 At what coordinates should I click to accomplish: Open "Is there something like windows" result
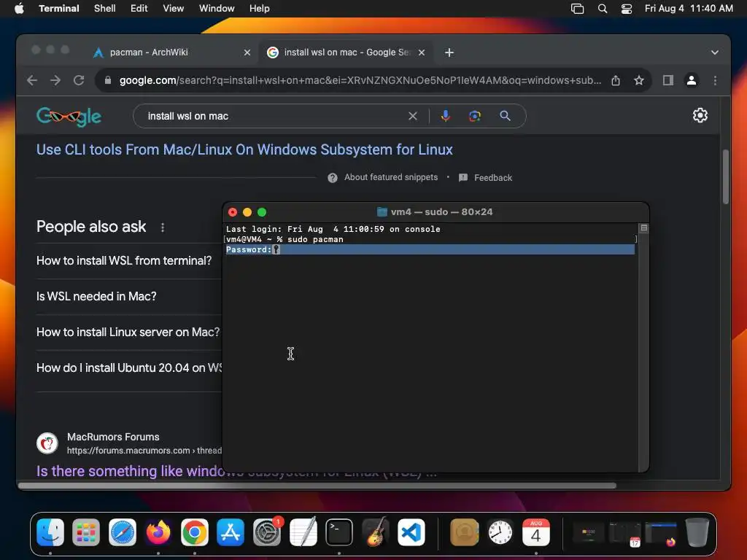pyautogui.click(x=130, y=472)
